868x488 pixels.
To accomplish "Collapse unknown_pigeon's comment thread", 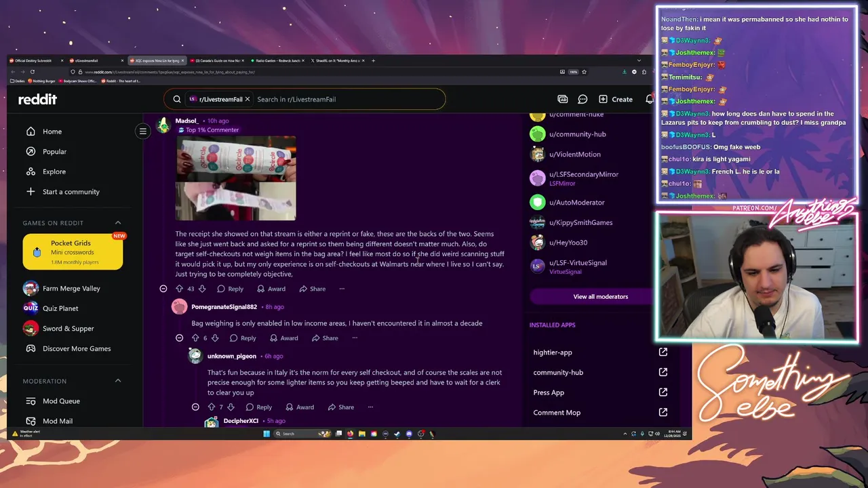I will click(195, 407).
